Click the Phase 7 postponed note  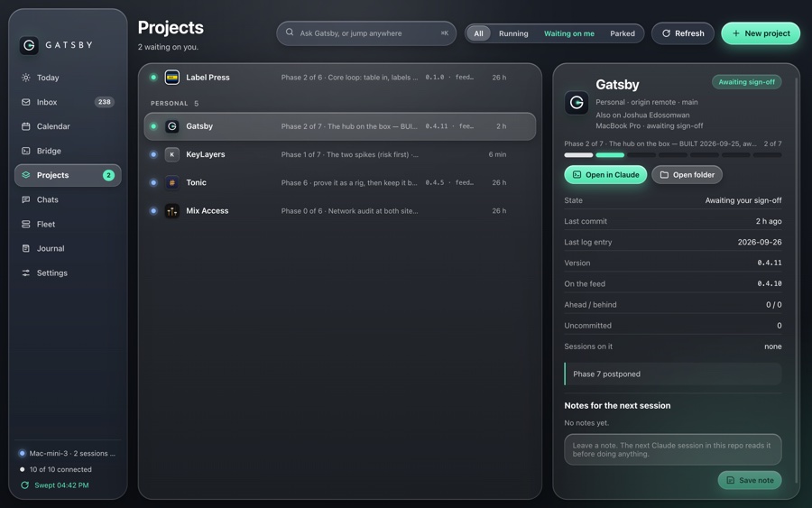pos(673,374)
